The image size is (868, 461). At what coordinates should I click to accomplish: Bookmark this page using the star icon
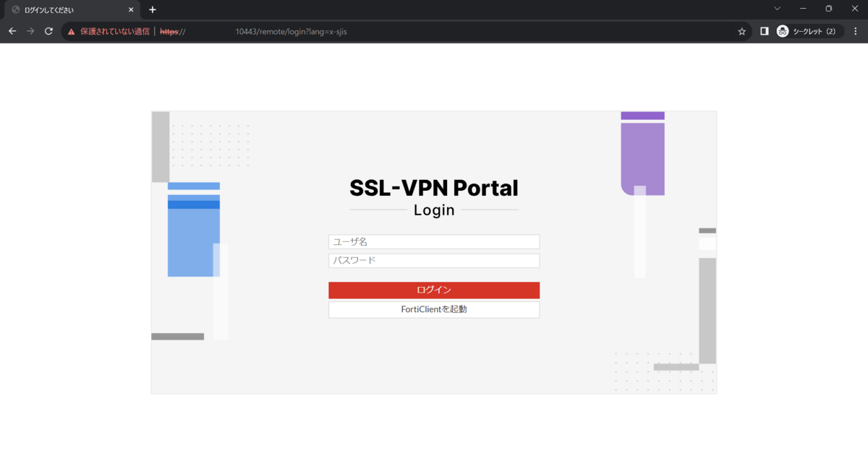[741, 31]
